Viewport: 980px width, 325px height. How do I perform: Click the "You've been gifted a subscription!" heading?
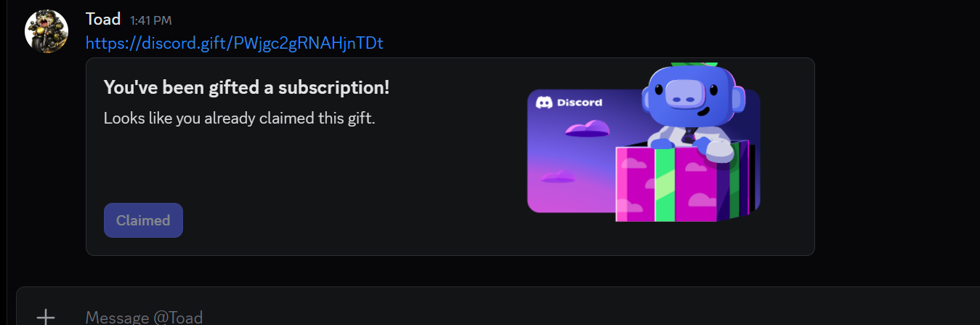(247, 87)
